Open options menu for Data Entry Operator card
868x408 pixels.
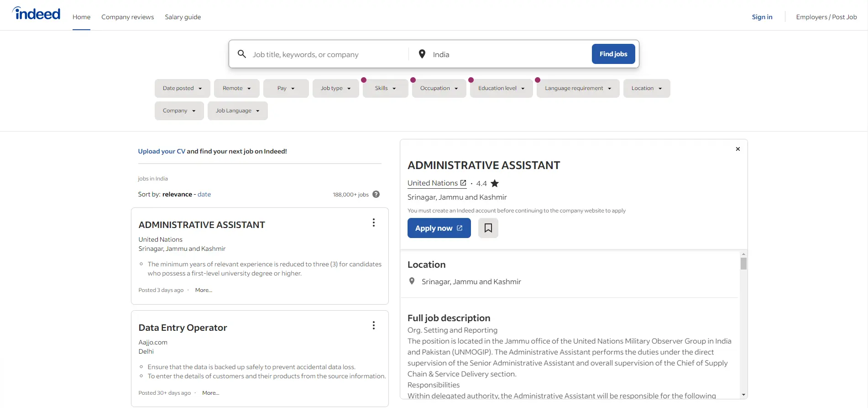(x=374, y=325)
